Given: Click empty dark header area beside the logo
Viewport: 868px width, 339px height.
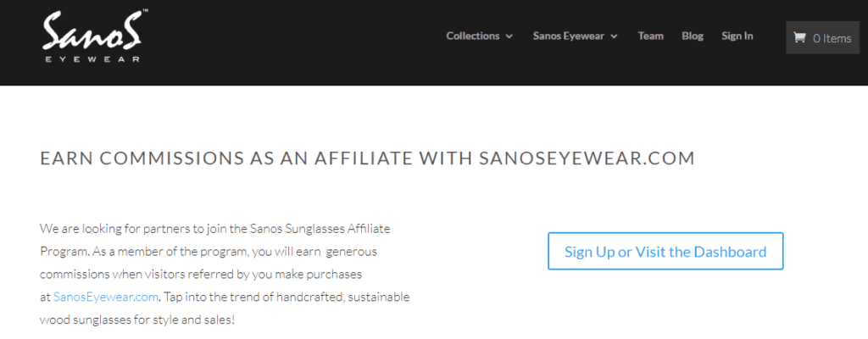Looking at the screenshot, I should (x=293, y=42).
